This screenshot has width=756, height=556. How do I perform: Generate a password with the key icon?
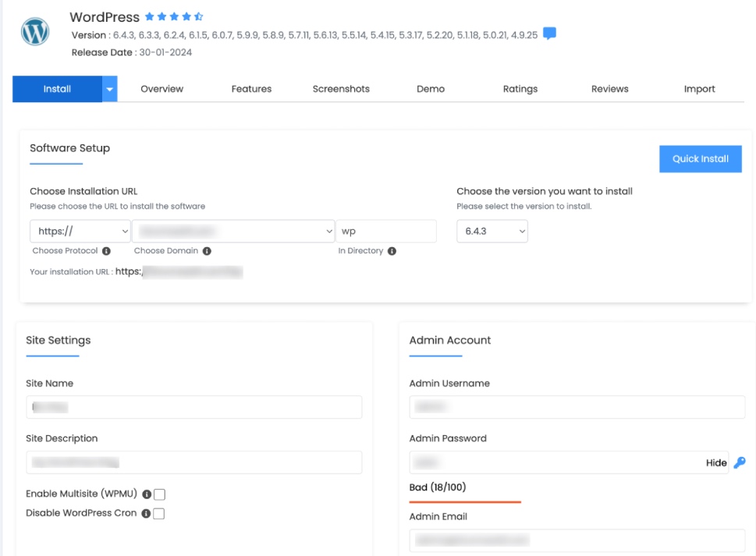click(739, 462)
